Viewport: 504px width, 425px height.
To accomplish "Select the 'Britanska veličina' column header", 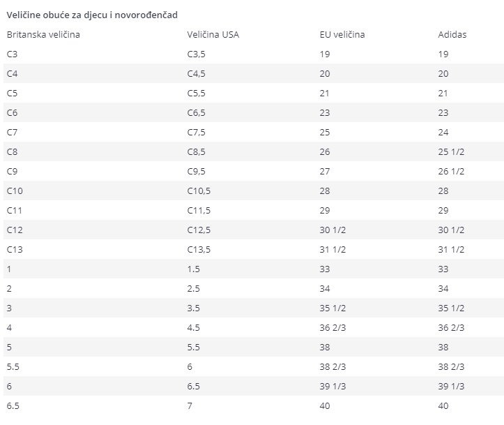I will coord(43,34).
